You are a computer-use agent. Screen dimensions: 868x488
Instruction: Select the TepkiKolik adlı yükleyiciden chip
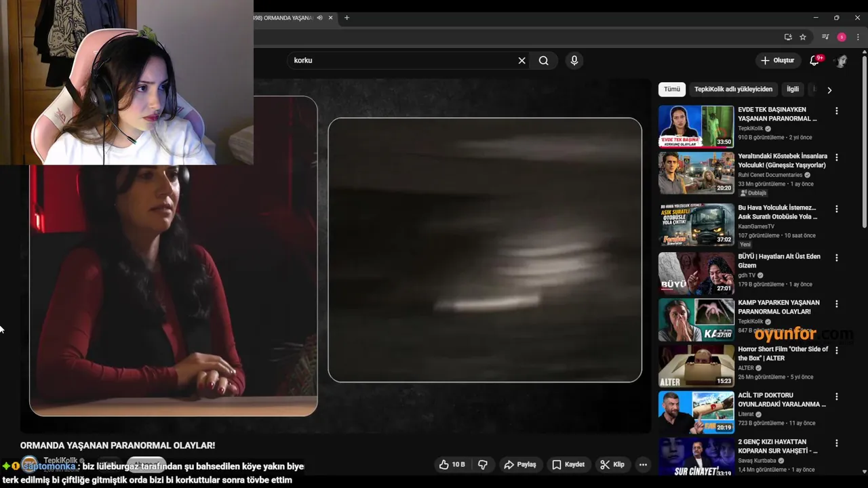733,89
